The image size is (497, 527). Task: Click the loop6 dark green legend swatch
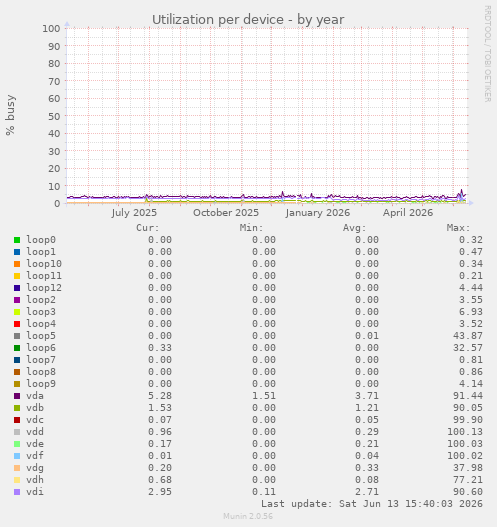pos(17,348)
